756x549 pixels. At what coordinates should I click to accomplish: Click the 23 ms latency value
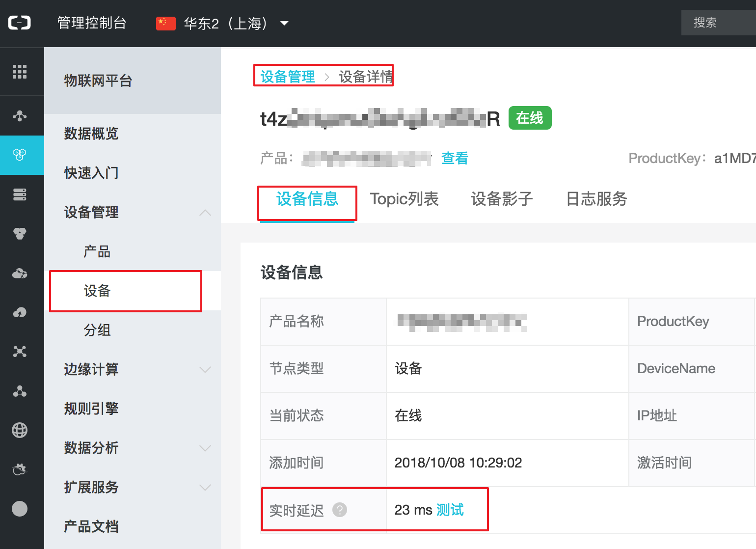coord(413,510)
